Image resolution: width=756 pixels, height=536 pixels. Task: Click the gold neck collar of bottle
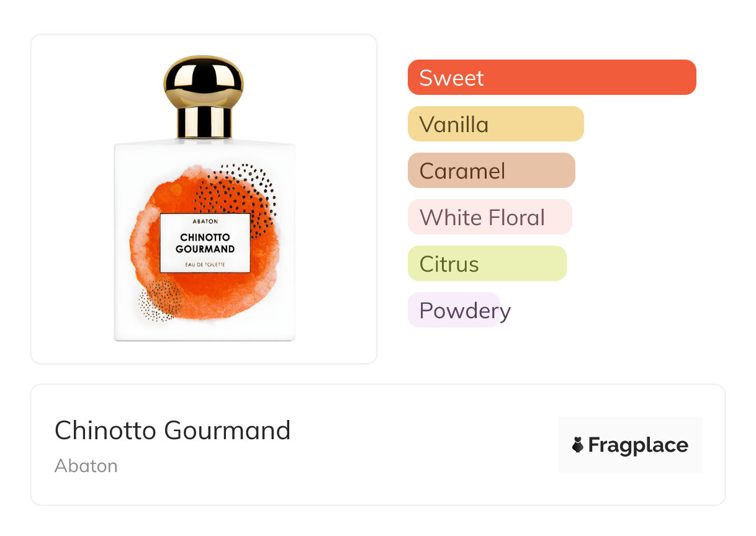pyautogui.click(x=204, y=122)
